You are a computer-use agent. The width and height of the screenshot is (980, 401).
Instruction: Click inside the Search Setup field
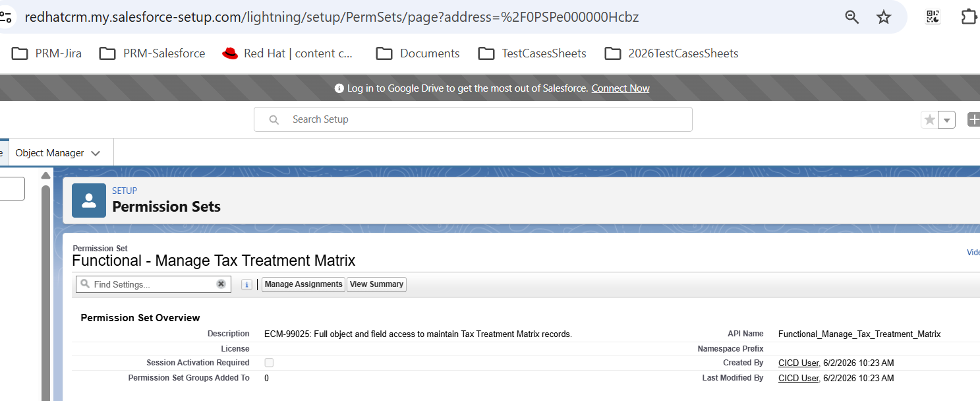coord(473,119)
